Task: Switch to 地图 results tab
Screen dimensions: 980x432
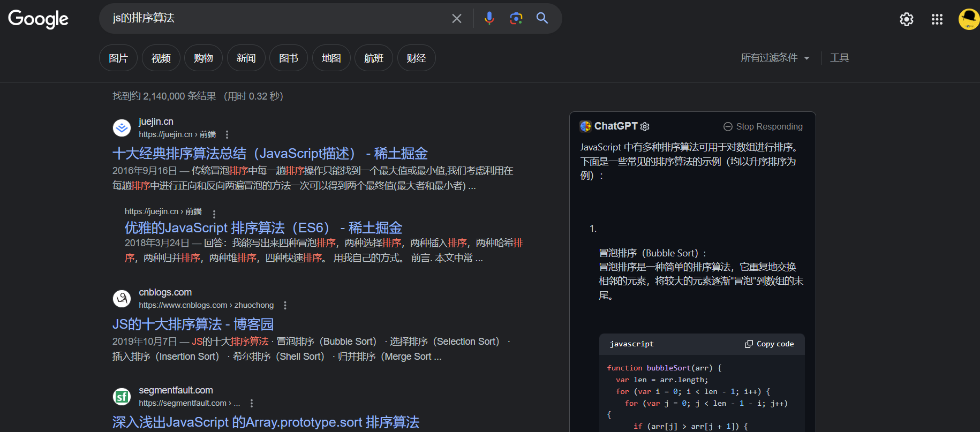Action: (x=331, y=58)
